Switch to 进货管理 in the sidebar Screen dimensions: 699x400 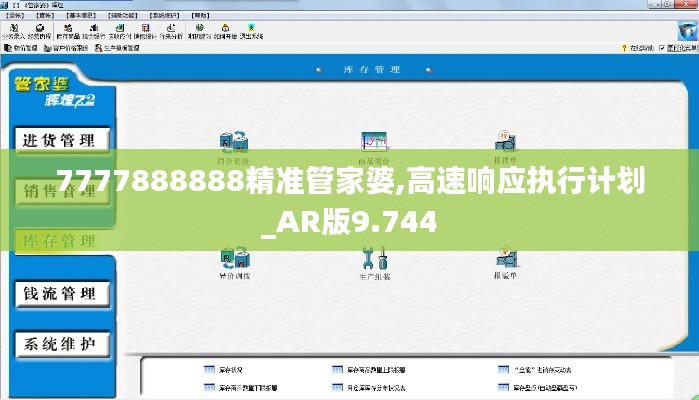point(59,140)
